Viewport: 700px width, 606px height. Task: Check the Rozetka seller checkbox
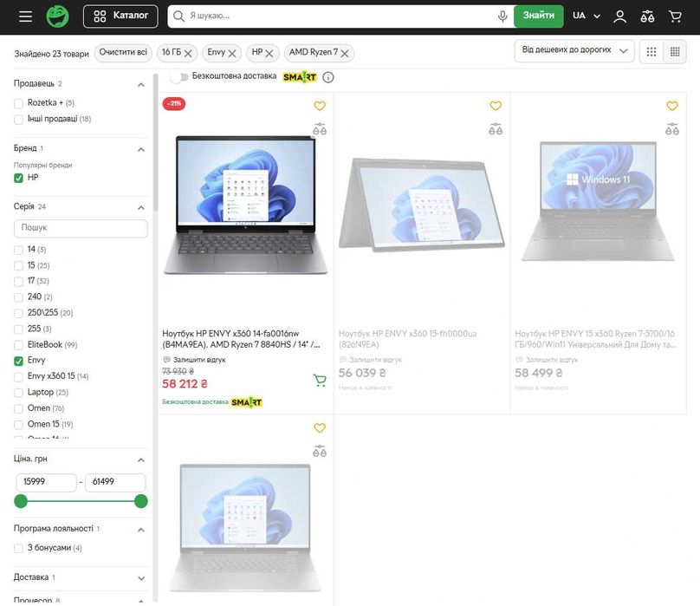pyautogui.click(x=18, y=104)
